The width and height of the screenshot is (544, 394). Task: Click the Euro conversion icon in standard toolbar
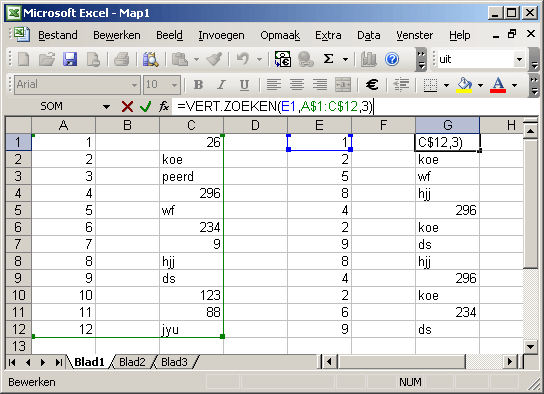[282, 59]
